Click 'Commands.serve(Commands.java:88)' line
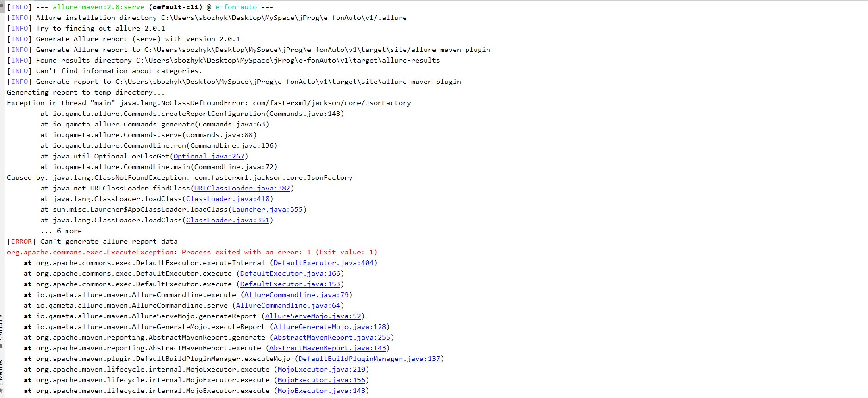Screen dimensions: 868x398 coord(149,135)
